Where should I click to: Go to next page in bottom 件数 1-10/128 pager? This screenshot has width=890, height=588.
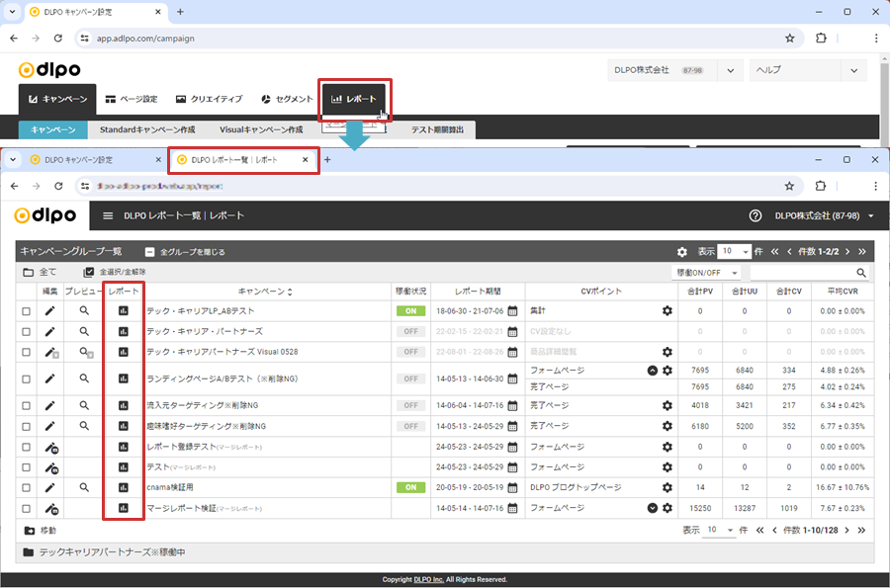pos(846,530)
